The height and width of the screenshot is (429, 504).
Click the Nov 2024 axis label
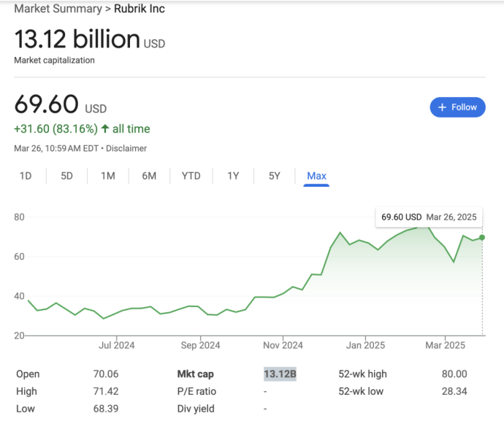[x=283, y=346]
